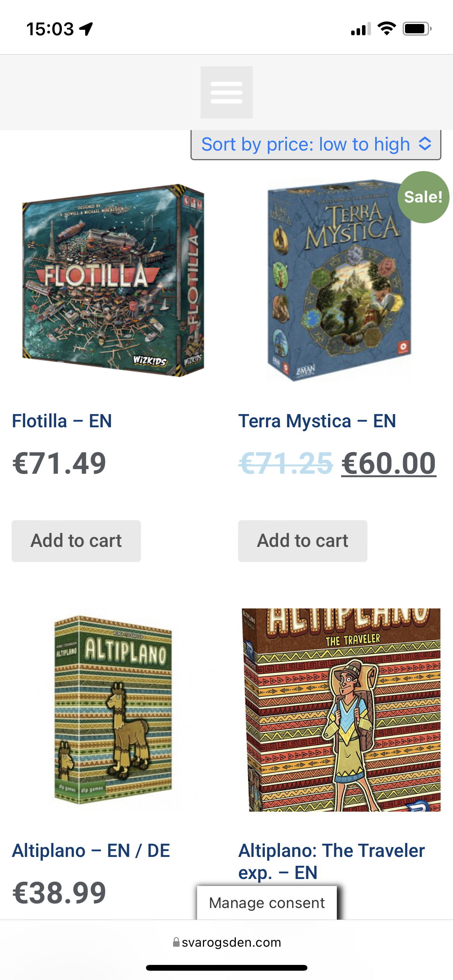Viewport: 453px width, 980px height.
Task: View the Flotilla box cover image
Action: point(113,280)
